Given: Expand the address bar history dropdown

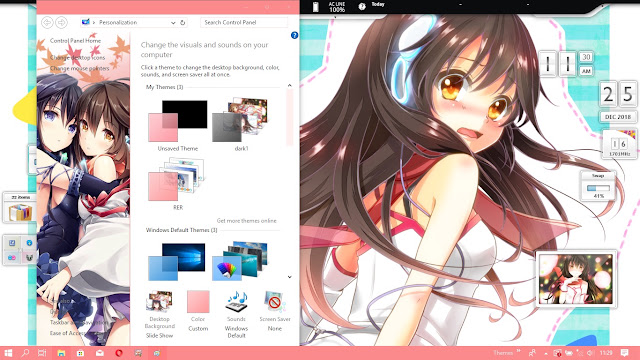Looking at the screenshot, I should [173, 22].
